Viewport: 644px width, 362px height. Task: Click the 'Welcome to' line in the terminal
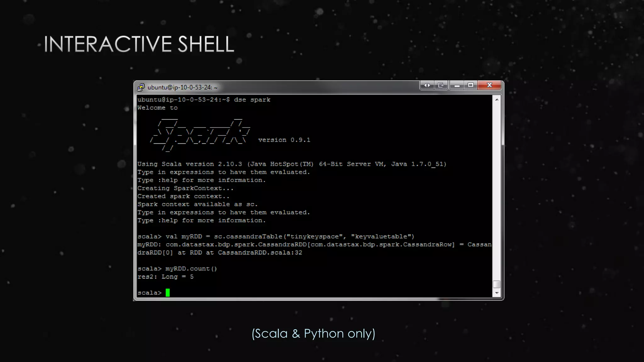(158, 108)
